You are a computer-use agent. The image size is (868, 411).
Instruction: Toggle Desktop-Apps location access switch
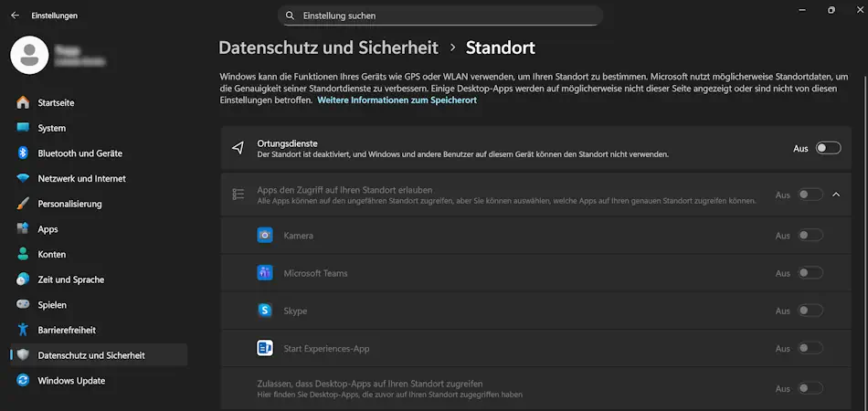pyautogui.click(x=810, y=388)
